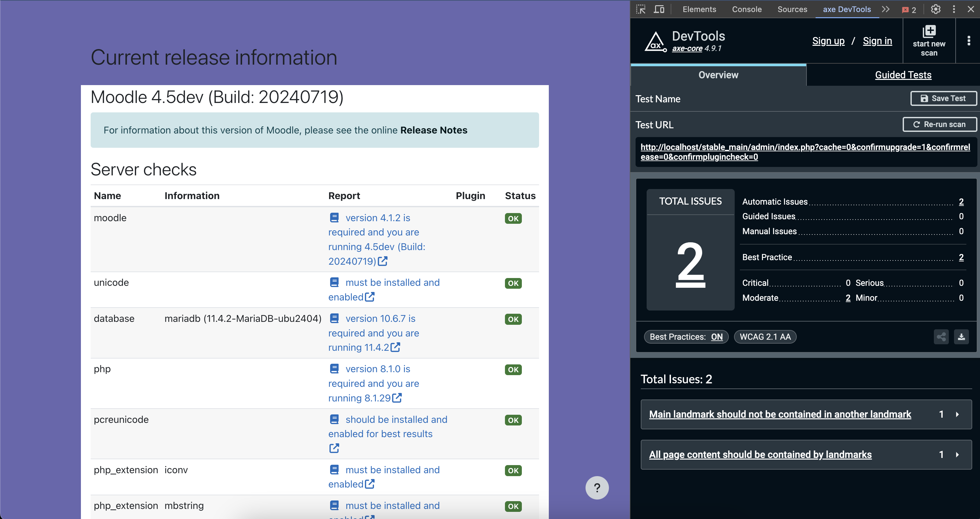Viewport: 980px width, 519px height.
Task: Click the Sign up link
Action: click(x=828, y=41)
